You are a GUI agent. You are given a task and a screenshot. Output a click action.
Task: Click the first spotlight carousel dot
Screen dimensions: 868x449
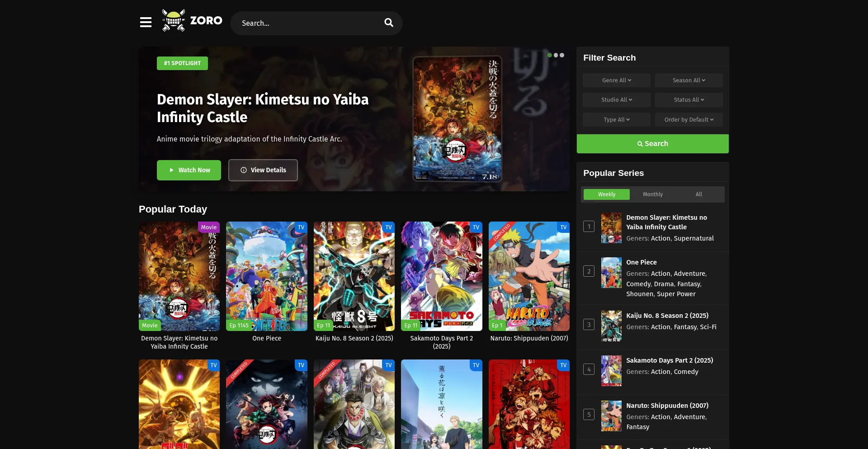click(x=549, y=55)
